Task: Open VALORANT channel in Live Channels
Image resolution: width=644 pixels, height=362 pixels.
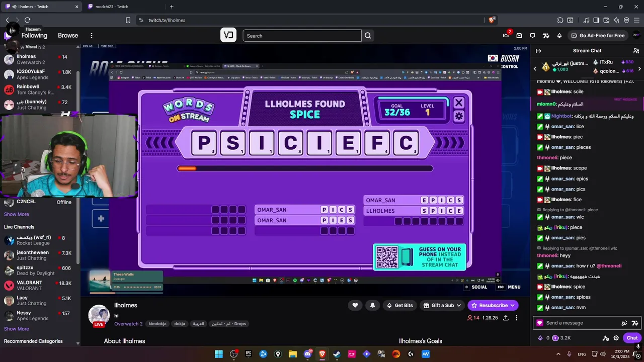Action: click(x=38, y=286)
